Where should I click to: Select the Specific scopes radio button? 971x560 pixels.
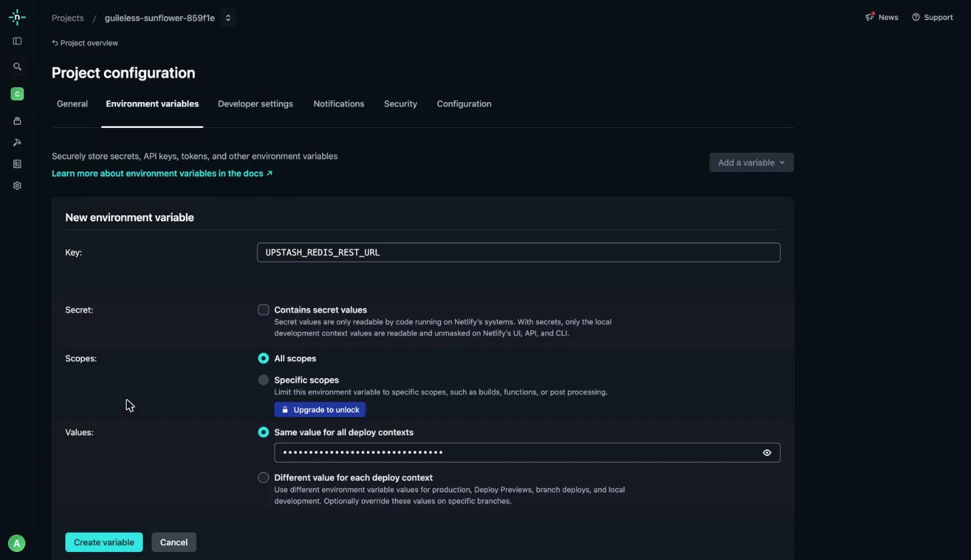click(263, 380)
